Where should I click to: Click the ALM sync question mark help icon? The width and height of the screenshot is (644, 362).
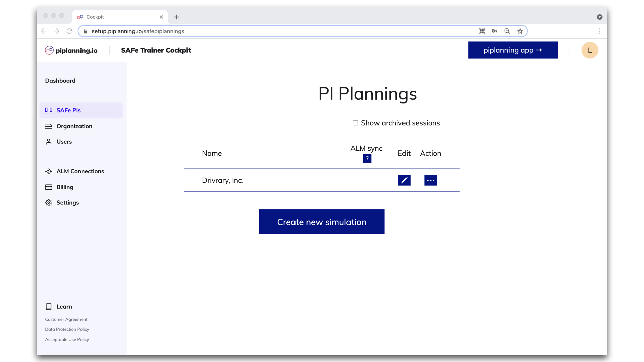pos(367,159)
